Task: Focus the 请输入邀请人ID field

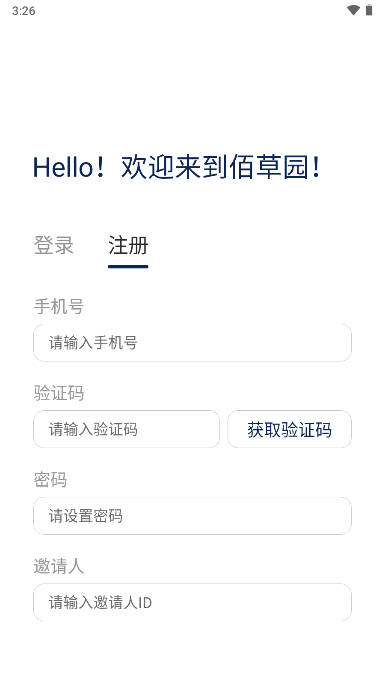Action: point(192,602)
